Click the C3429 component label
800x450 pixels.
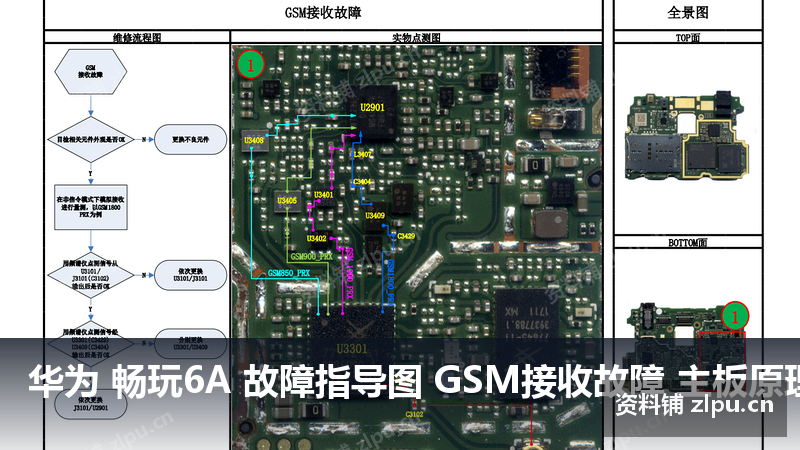406,236
